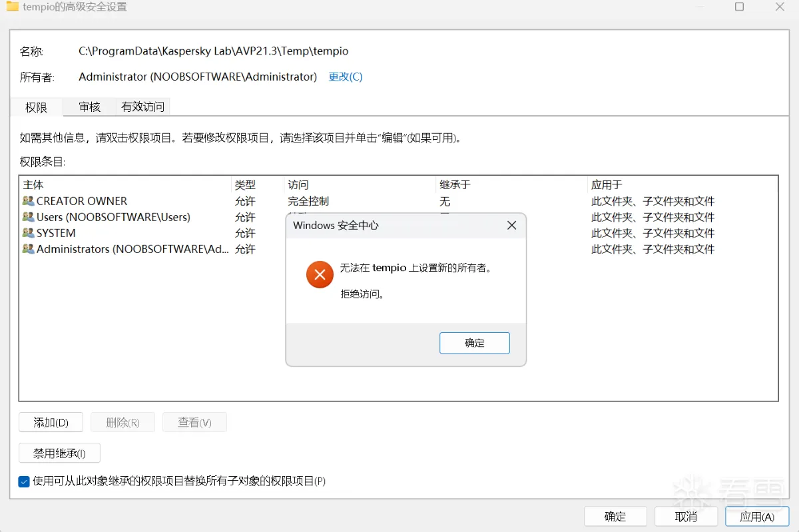
Task: Click the Users group icon
Action: click(28, 216)
